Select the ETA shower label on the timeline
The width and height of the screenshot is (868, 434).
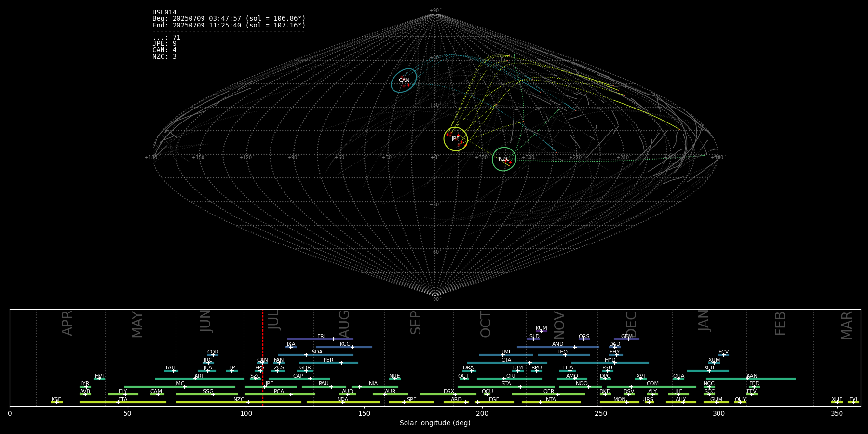click(123, 400)
